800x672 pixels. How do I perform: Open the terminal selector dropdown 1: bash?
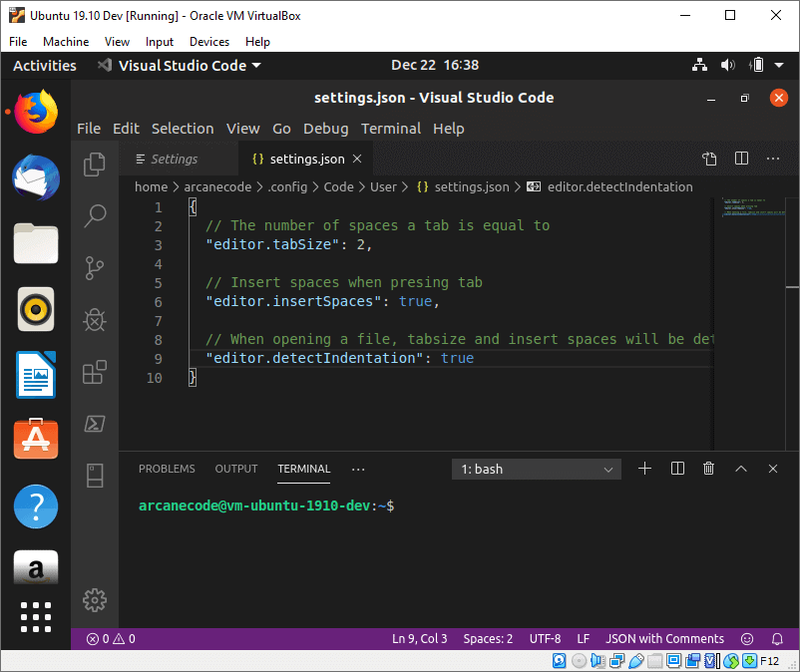tap(537, 469)
